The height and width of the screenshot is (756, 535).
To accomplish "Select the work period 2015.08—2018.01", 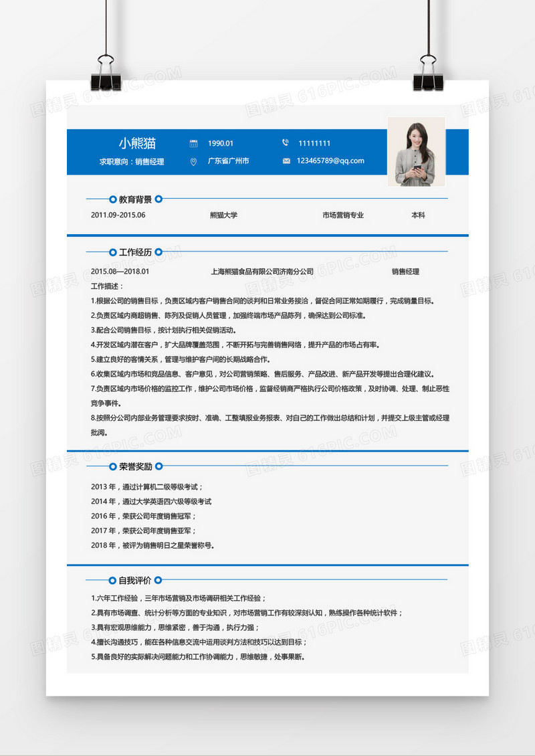I will [120, 272].
